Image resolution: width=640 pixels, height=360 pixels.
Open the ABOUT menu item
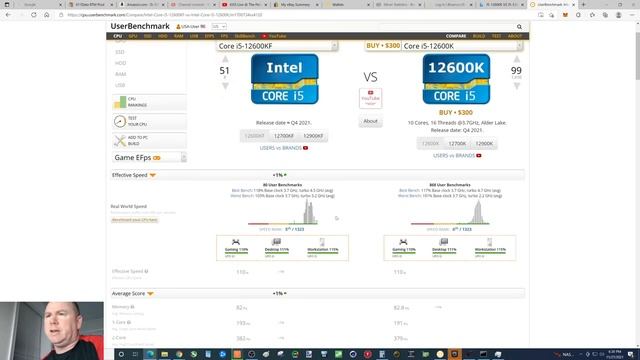coord(515,36)
